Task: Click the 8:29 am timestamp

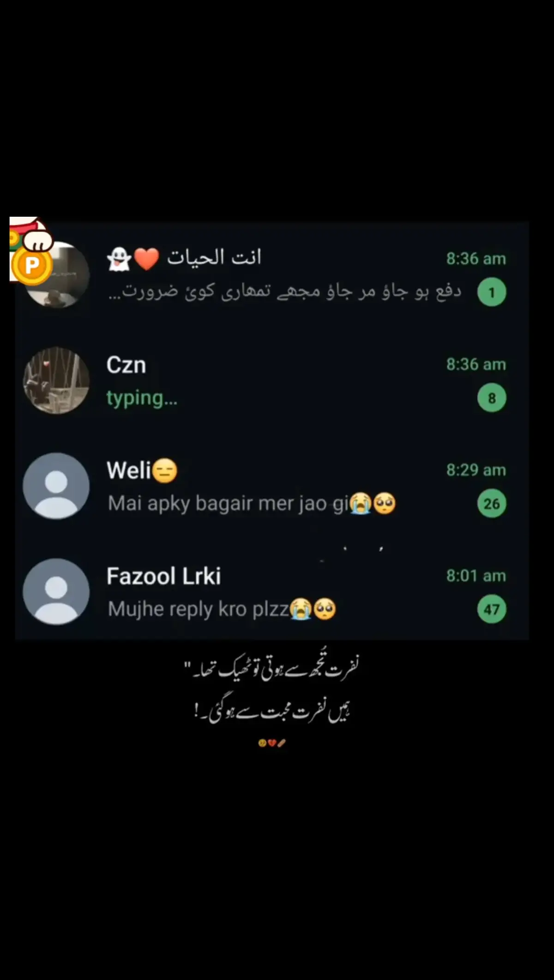Action: point(476,470)
